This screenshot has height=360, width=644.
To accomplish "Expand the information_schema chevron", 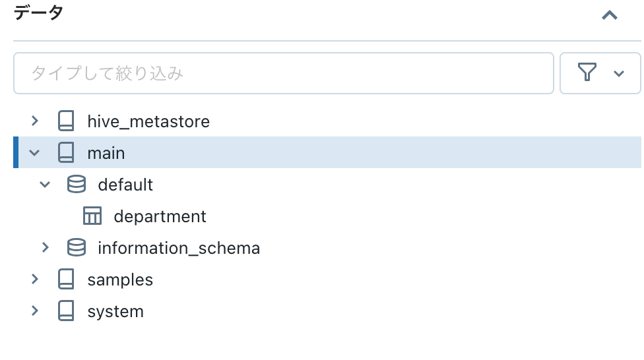I will pos(45,248).
